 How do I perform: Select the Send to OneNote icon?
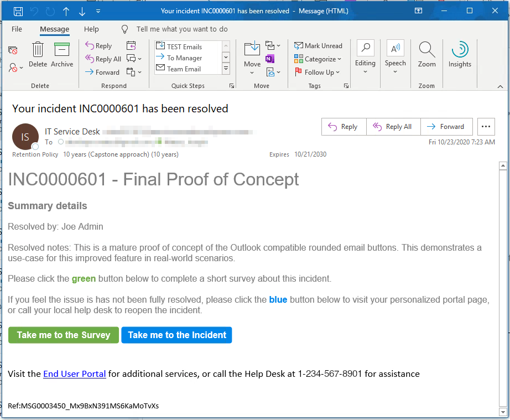click(271, 59)
